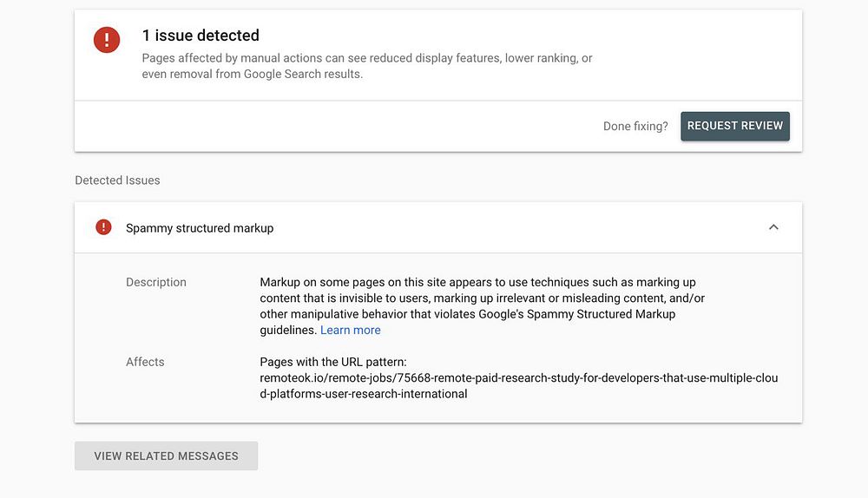This screenshot has height=498, width=868.
Task: Follow the Learn more link
Action: [350, 330]
